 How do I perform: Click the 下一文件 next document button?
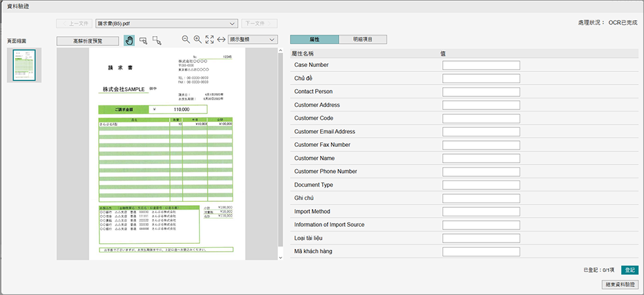pyautogui.click(x=259, y=23)
